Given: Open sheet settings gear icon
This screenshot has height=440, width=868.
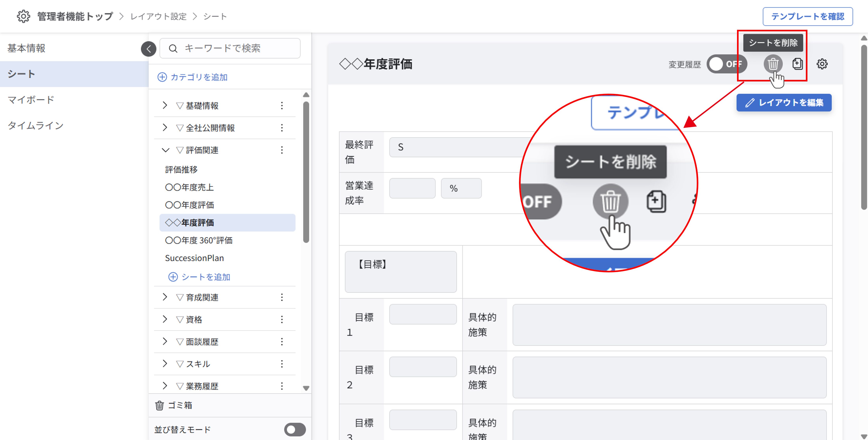Looking at the screenshot, I should pos(822,64).
